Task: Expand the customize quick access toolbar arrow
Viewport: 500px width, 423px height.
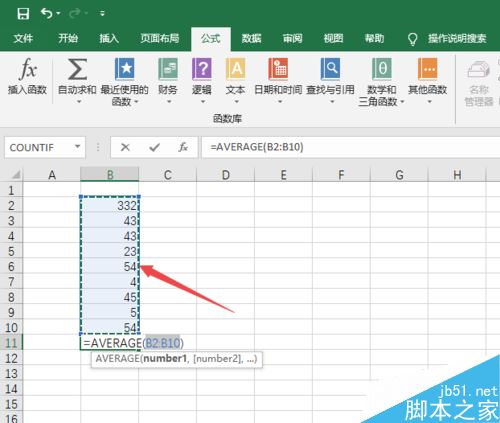Action: 102,13
